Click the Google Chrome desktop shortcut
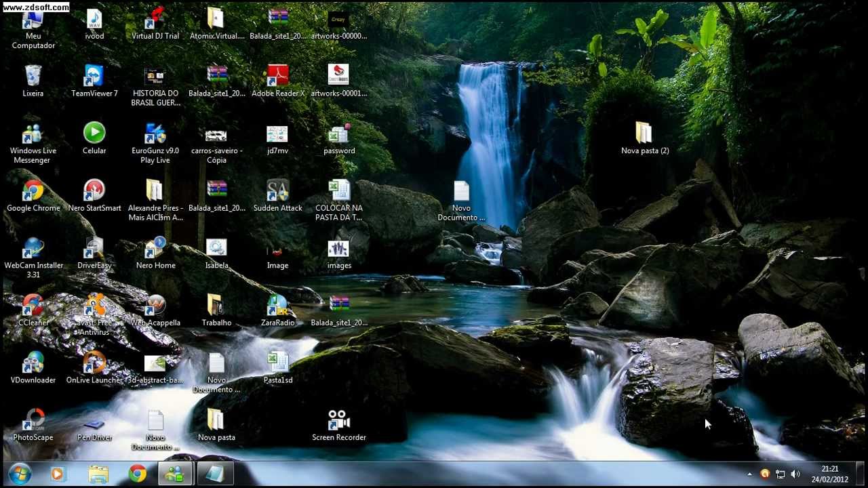This screenshot has height=488, width=868. 33,196
